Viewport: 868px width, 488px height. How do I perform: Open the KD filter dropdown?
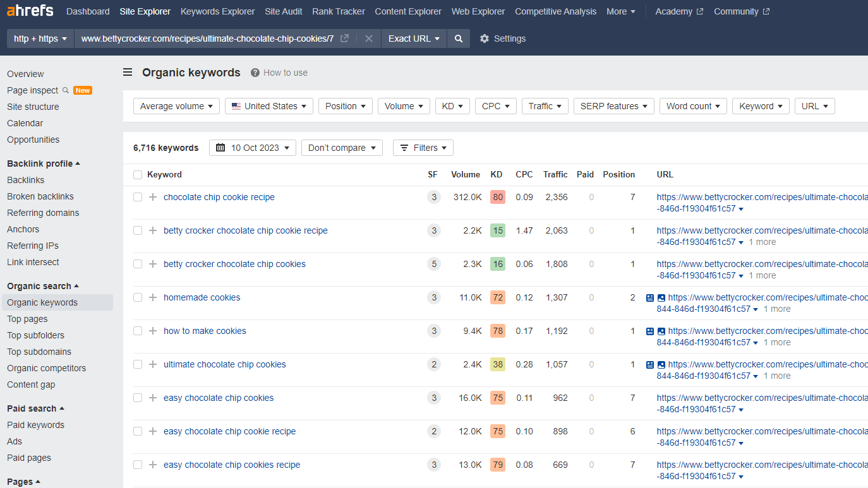pos(452,106)
